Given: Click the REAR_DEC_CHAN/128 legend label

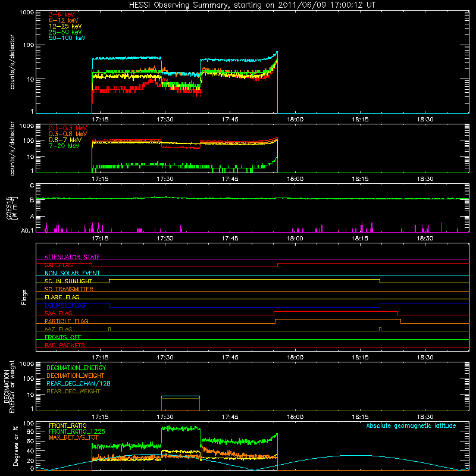Looking at the screenshot, I should (79, 383).
